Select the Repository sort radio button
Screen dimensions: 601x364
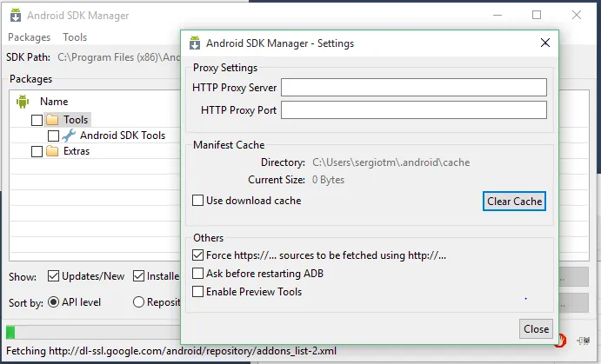point(138,302)
